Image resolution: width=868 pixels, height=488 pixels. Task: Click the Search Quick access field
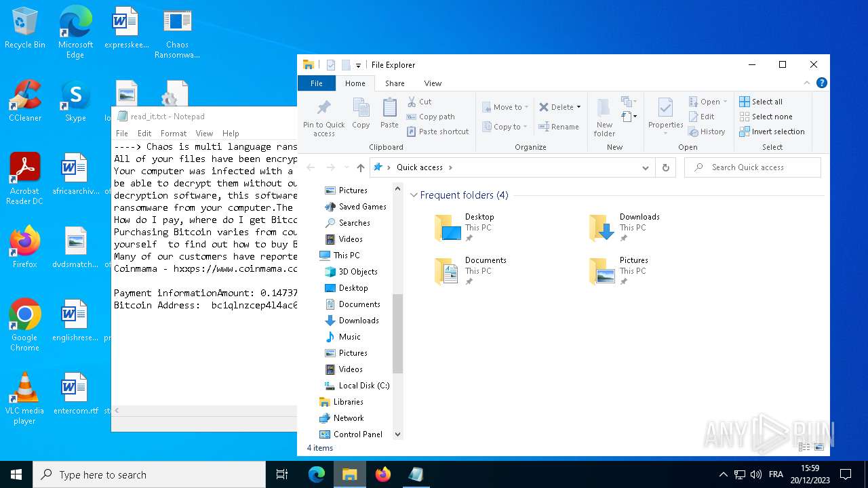coord(753,167)
